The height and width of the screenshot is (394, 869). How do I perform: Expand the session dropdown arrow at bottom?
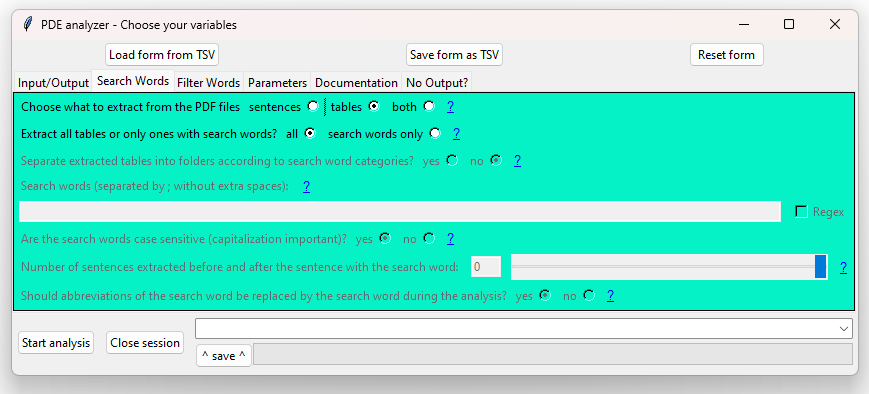coord(844,329)
